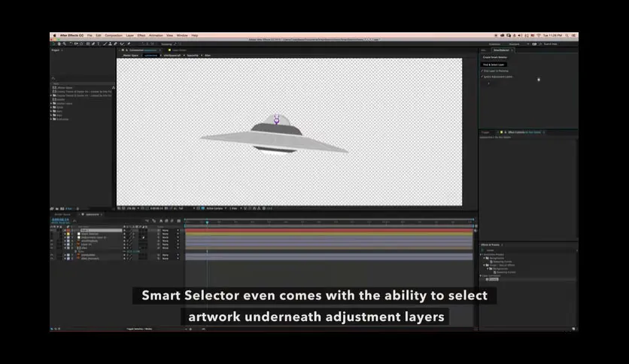The height and width of the screenshot is (364, 629).
Task: Open the Window menu
Action: point(182,35)
